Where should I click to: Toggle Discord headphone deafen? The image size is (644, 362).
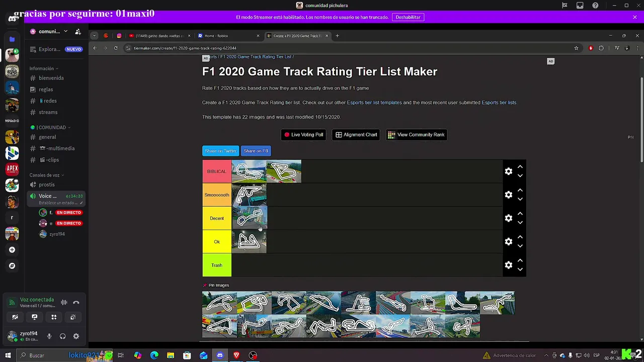coord(63,336)
